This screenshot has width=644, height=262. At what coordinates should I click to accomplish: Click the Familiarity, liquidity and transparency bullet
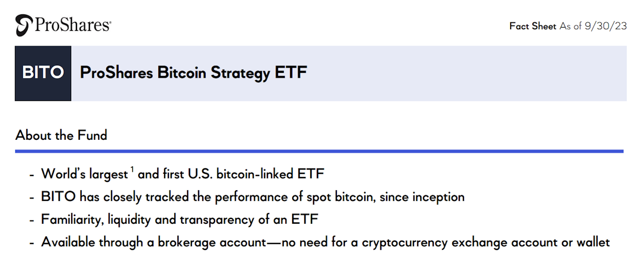click(180, 220)
